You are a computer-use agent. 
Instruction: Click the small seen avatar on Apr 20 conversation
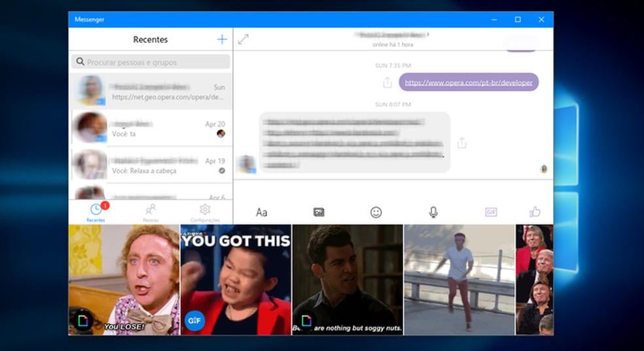point(221,133)
